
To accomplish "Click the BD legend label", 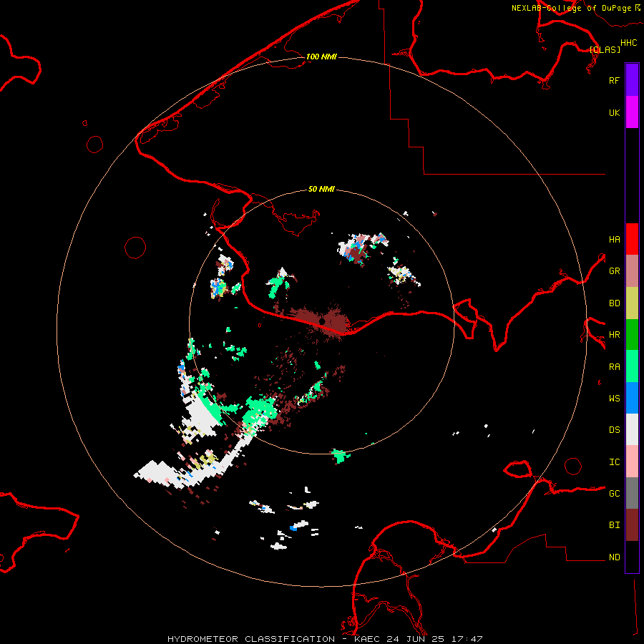I will point(615,303).
